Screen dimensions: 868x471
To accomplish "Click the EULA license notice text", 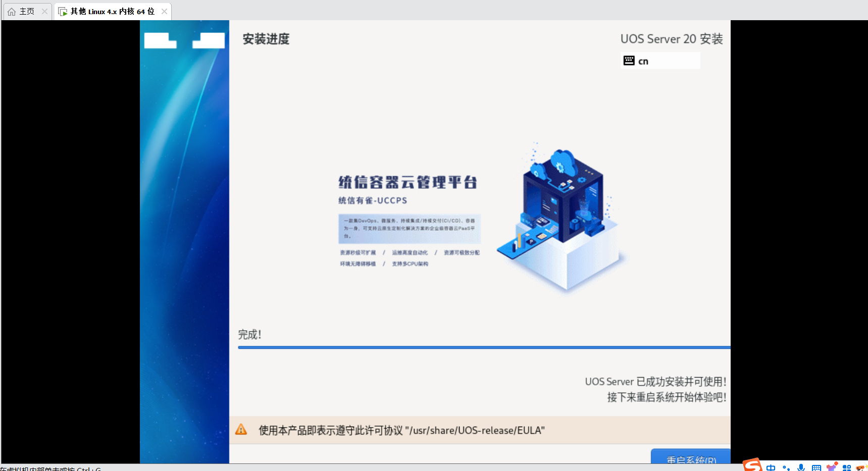I will point(401,430).
